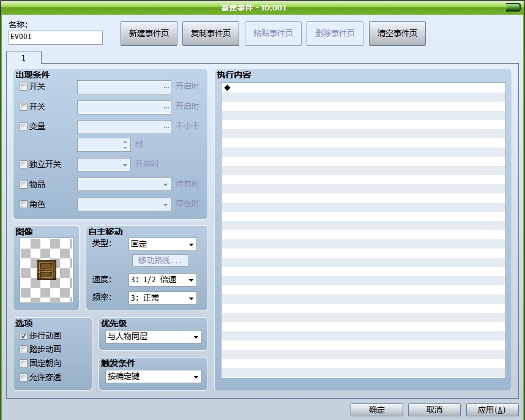
Task: Open the 速度 dropdown showing 3: 1/2 倍速
Action: (x=162, y=280)
